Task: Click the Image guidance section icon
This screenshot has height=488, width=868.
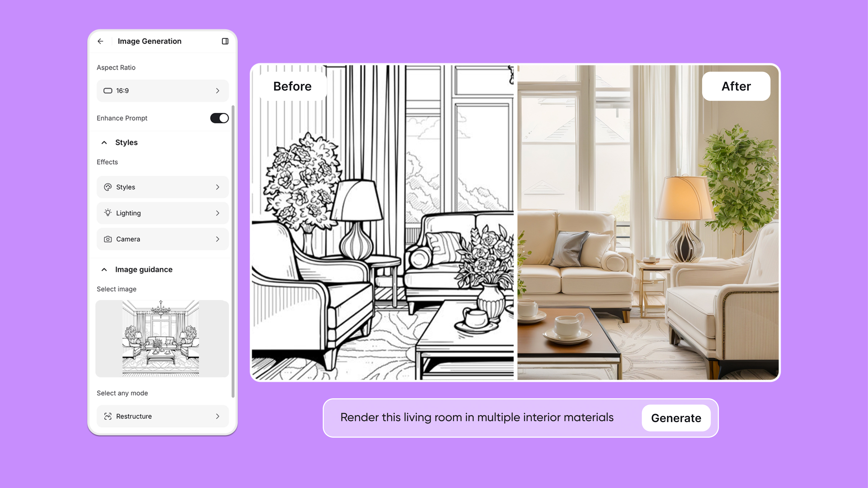Action: [x=104, y=269]
